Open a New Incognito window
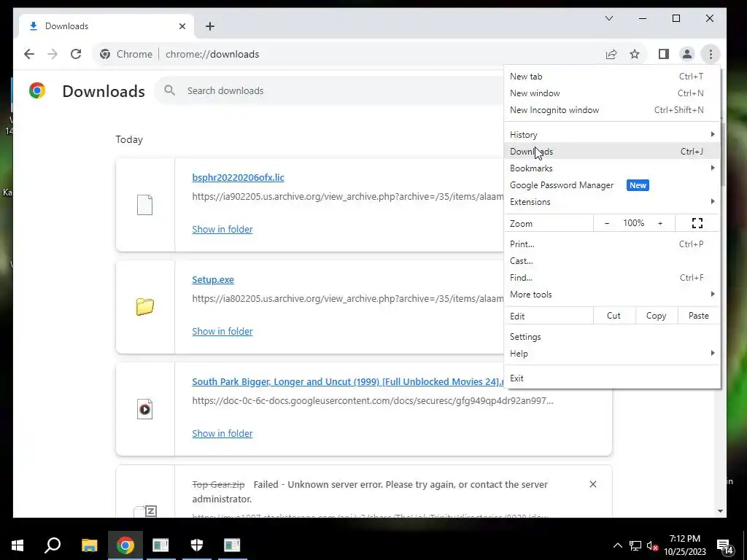Screen dimensions: 747x560 tap(612, 110)
